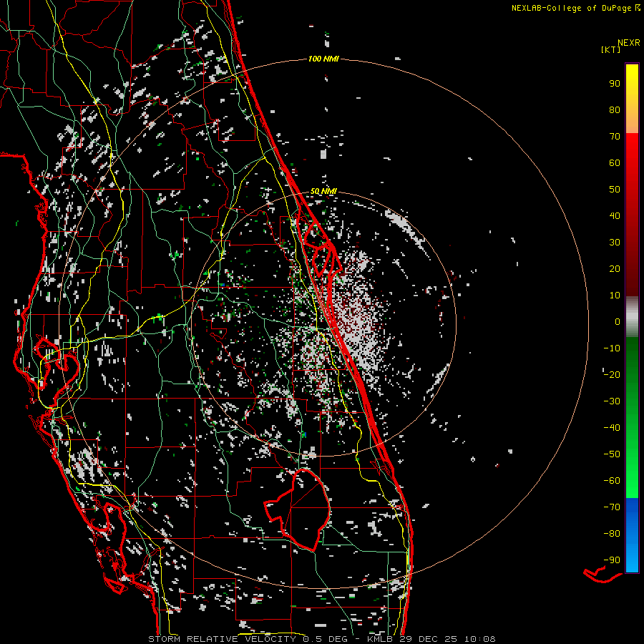Click the gray zero-velocity band on scale
644x644 pixels.
point(632,317)
